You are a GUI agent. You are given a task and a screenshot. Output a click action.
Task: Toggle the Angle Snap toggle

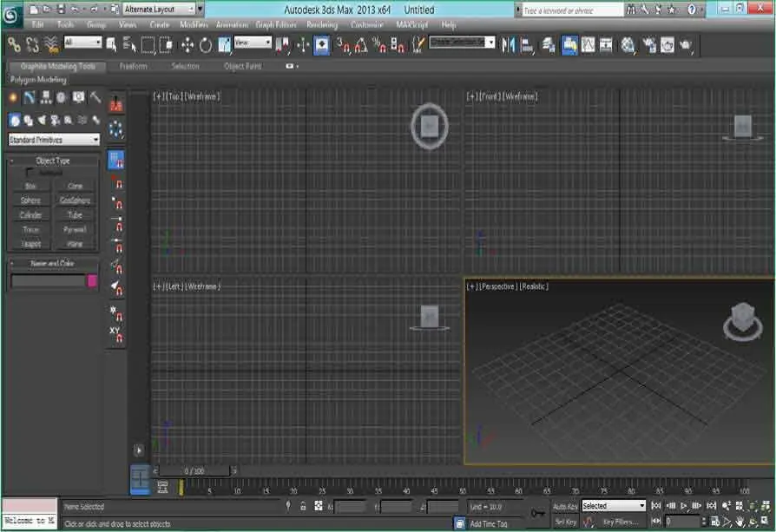tap(361, 45)
